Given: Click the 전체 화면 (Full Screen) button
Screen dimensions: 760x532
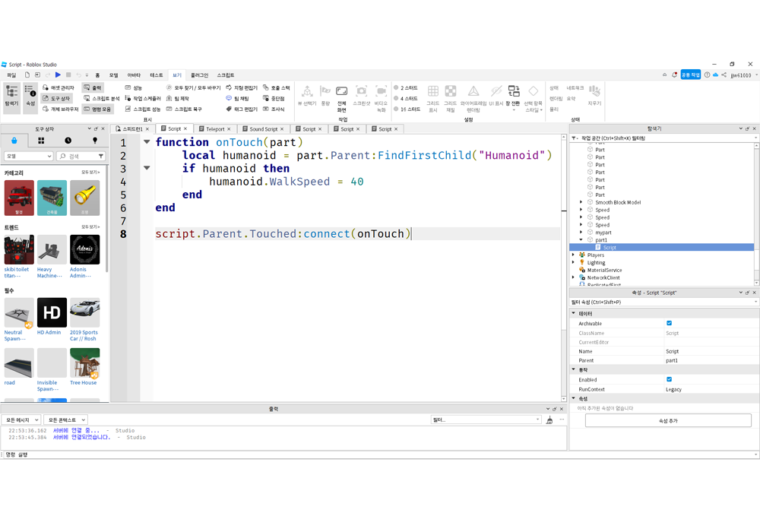Looking at the screenshot, I should click(x=342, y=98).
